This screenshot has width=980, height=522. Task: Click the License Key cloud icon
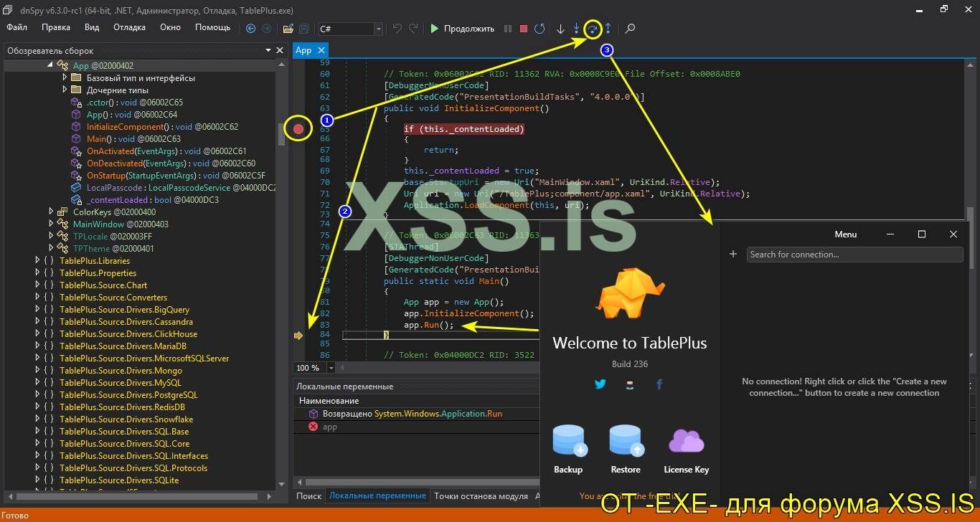tap(686, 441)
